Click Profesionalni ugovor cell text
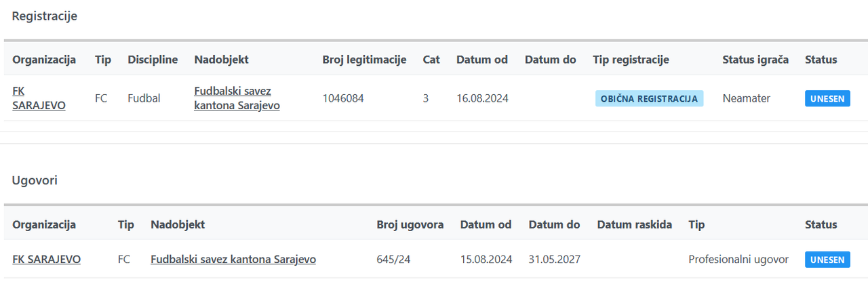The height and width of the screenshot is (282, 868). [x=738, y=259]
